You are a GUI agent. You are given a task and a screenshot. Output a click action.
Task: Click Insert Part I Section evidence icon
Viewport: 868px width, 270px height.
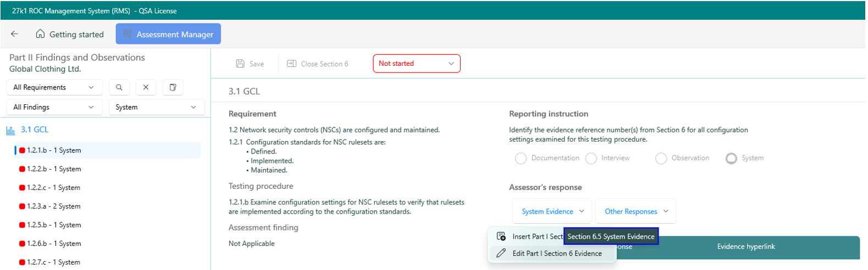click(501, 237)
